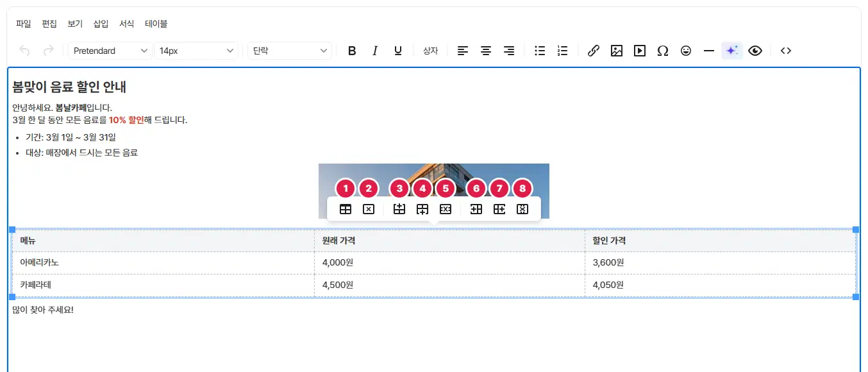868x372 pixels.
Task: Center align the text
Action: click(x=486, y=51)
